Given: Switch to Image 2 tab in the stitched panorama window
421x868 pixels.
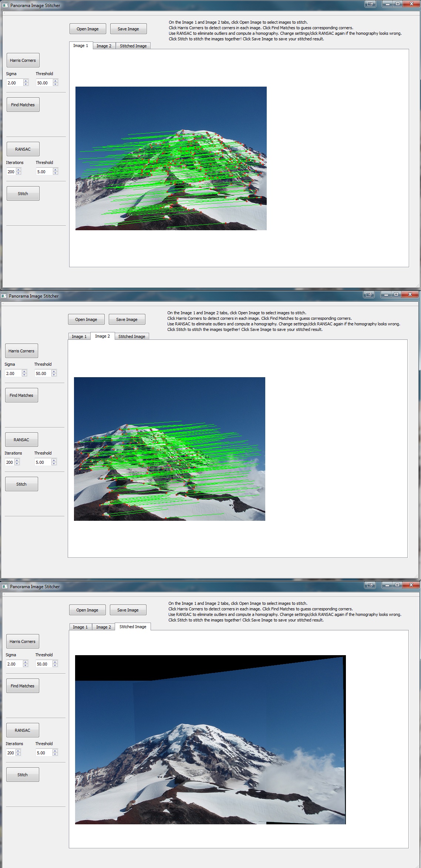Looking at the screenshot, I should pyautogui.click(x=104, y=627).
